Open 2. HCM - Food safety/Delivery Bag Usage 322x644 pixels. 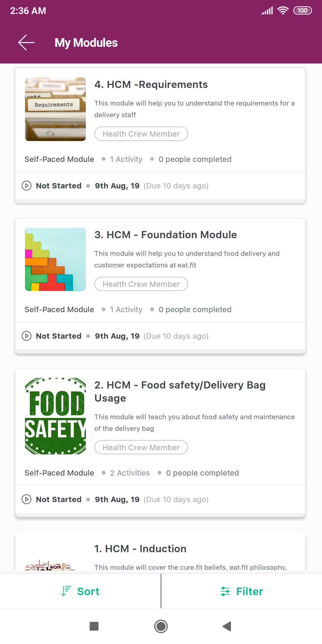tap(180, 391)
